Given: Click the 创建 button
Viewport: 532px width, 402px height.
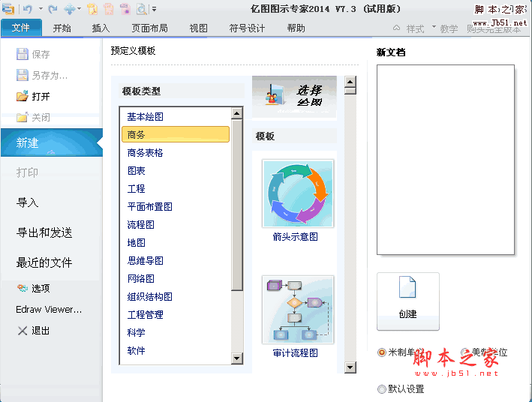Looking at the screenshot, I should 408,301.
